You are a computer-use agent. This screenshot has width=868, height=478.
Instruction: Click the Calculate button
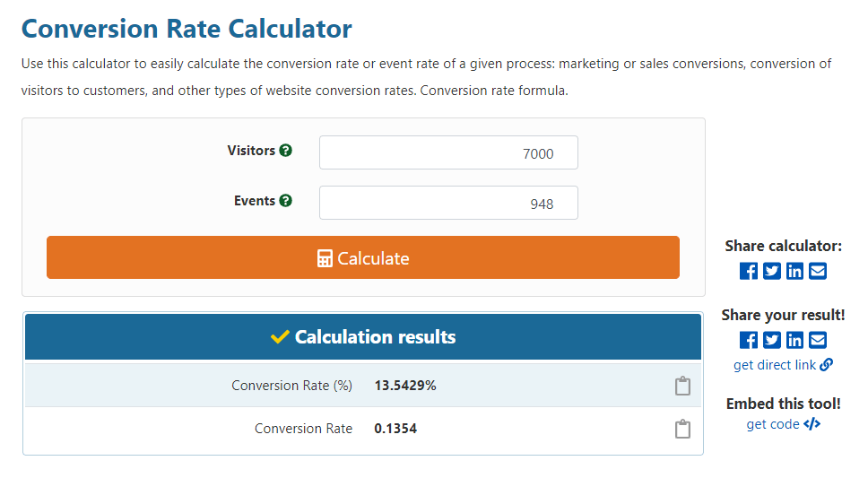pyautogui.click(x=363, y=257)
